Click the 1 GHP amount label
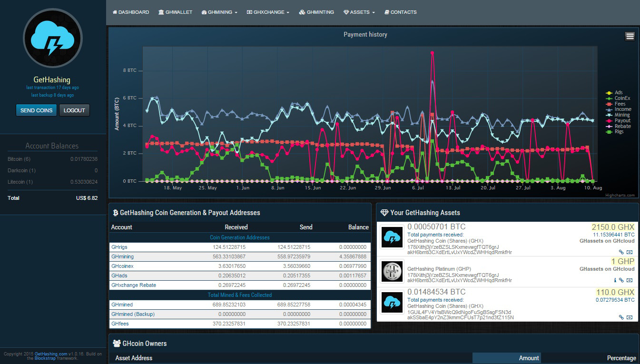The width and height of the screenshot is (640, 364). pyautogui.click(x=623, y=261)
